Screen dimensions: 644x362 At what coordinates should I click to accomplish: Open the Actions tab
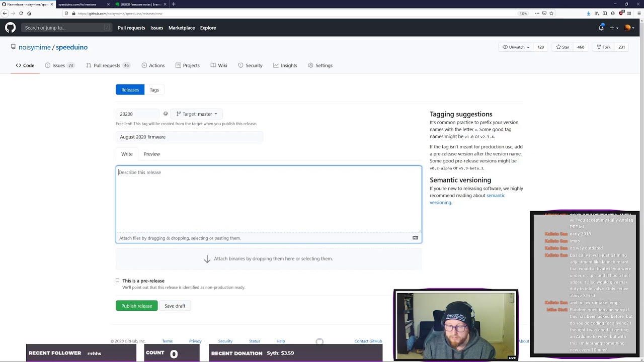click(153, 65)
